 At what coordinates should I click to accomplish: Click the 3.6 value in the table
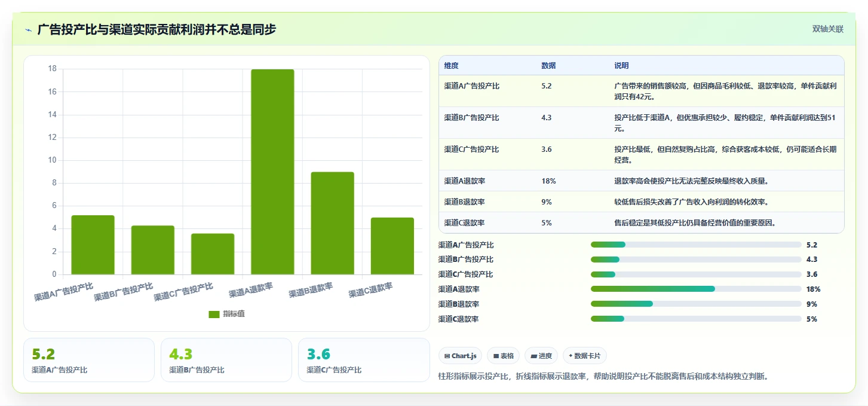click(547, 149)
